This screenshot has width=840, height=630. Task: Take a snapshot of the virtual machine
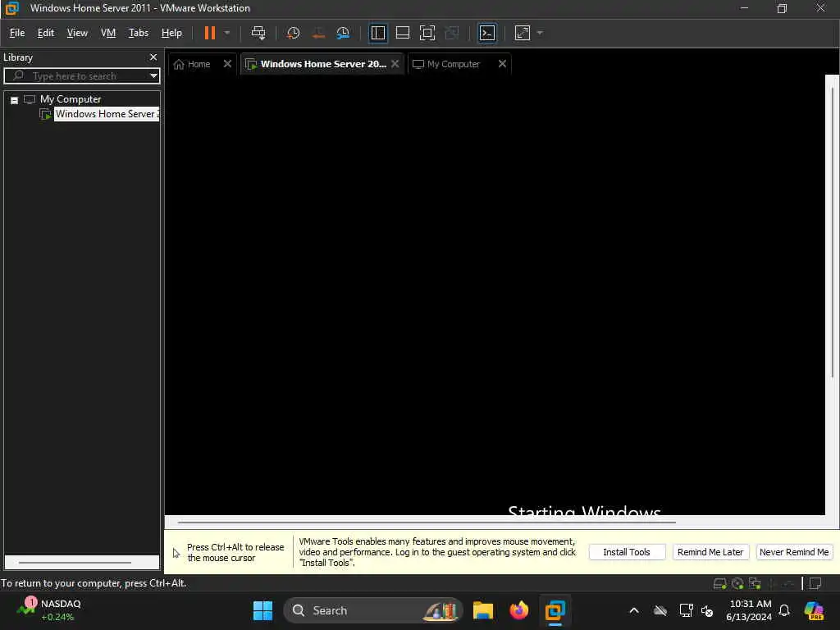pyautogui.click(x=293, y=33)
